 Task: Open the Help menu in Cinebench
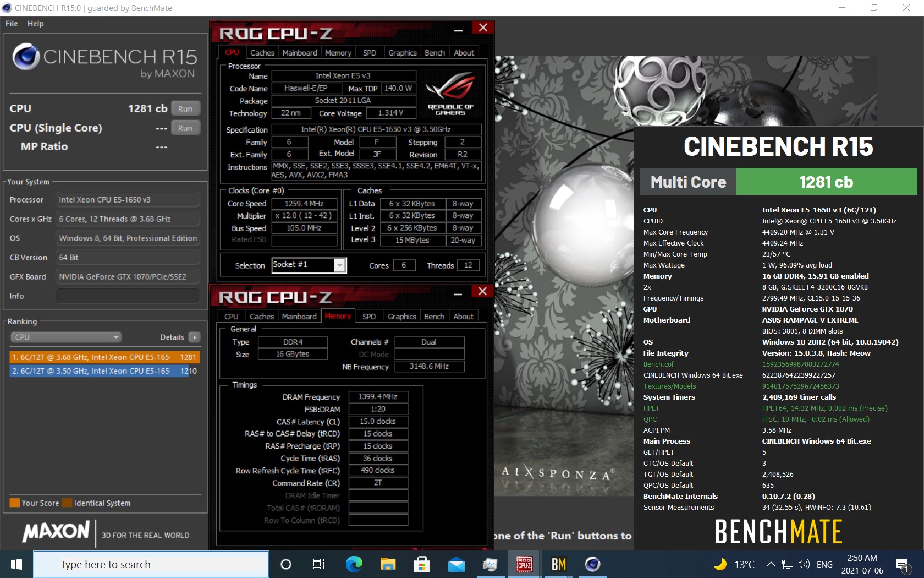[36, 24]
